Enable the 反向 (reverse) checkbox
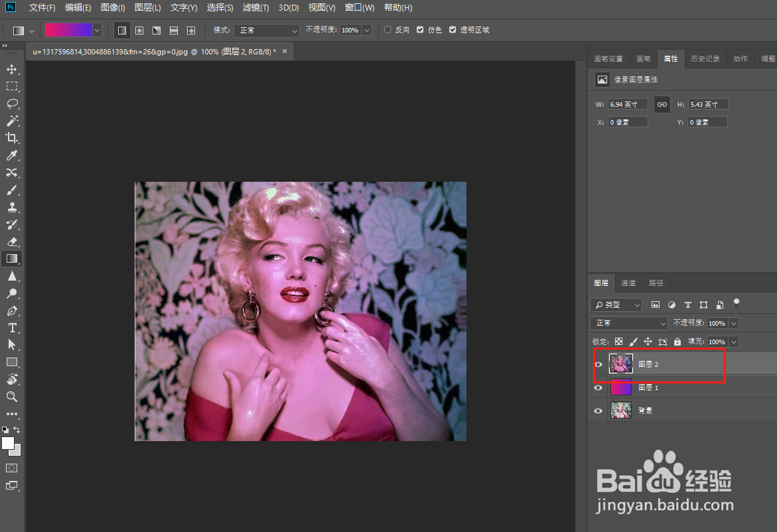This screenshot has width=777, height=532. click(x=388, y=30)
